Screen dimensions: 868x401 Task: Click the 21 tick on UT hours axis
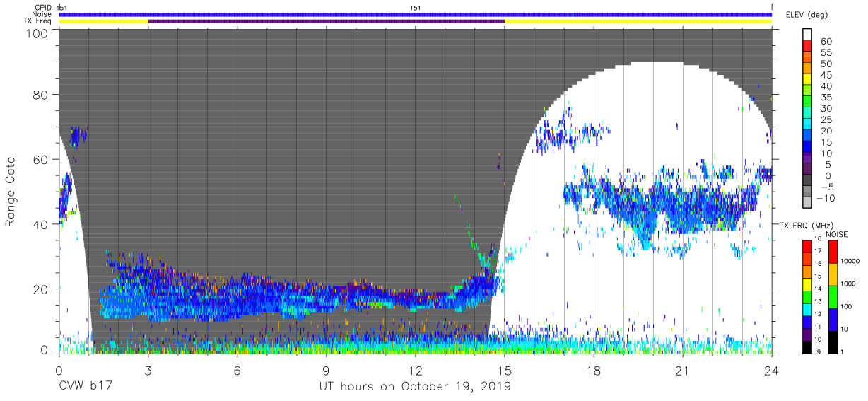683,371
